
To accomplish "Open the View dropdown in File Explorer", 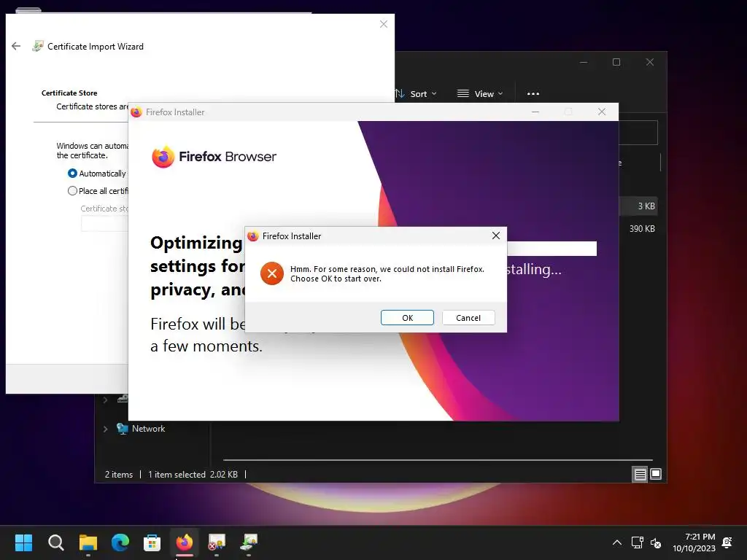I will point(480,94).
